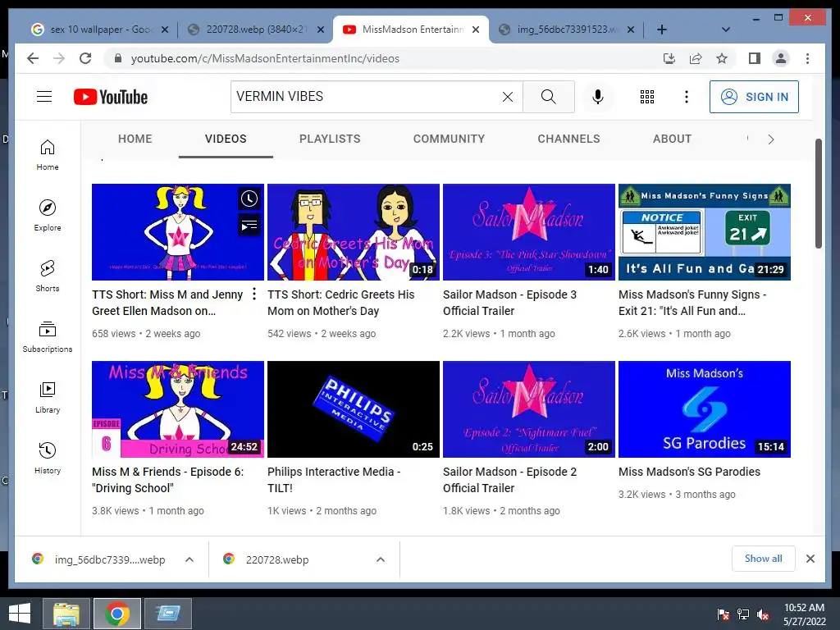Open YouTube settings three-dot menu
The width and height of the screenshot is (840, 630).
pos(687,97)
